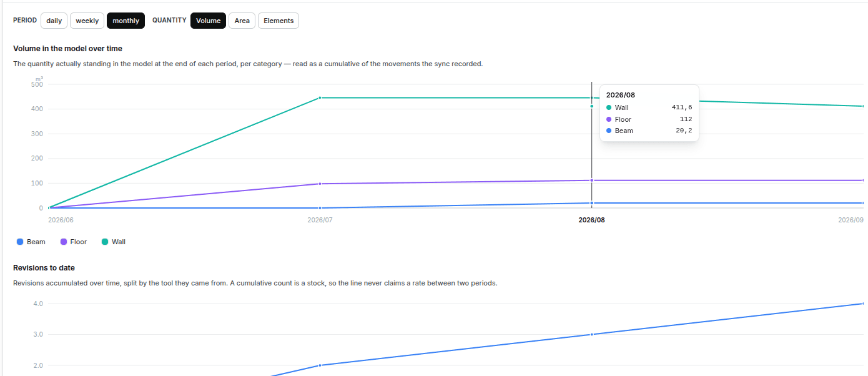Switch quantity to Elements
Screen dimensions: 868x376
click(x=279, y=21)
